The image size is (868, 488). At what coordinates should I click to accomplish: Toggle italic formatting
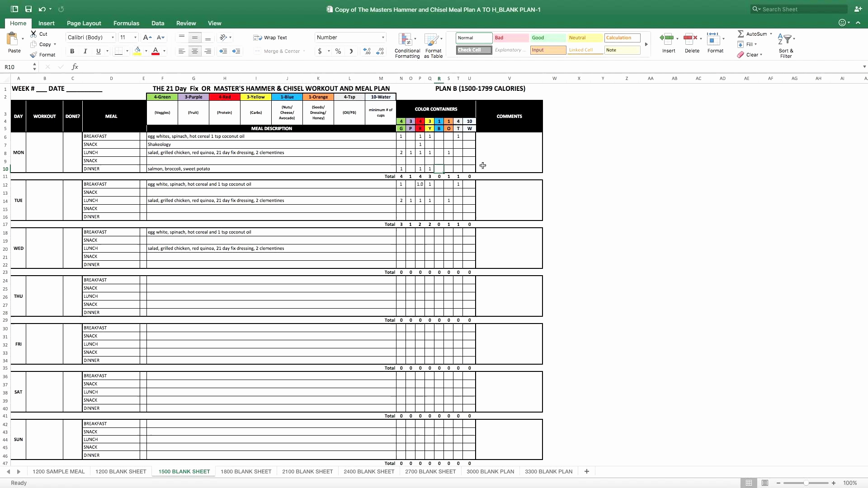(85, 52)
